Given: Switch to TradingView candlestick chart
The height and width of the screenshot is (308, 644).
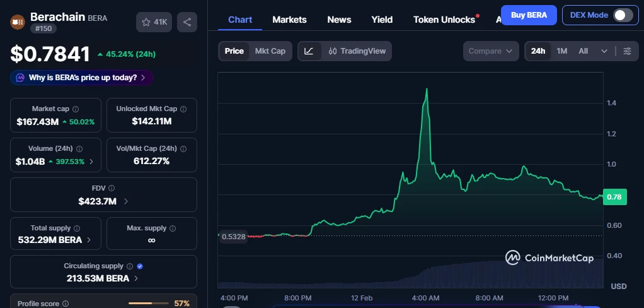Looking at the screenshot, I should click(x=357, y=51).
